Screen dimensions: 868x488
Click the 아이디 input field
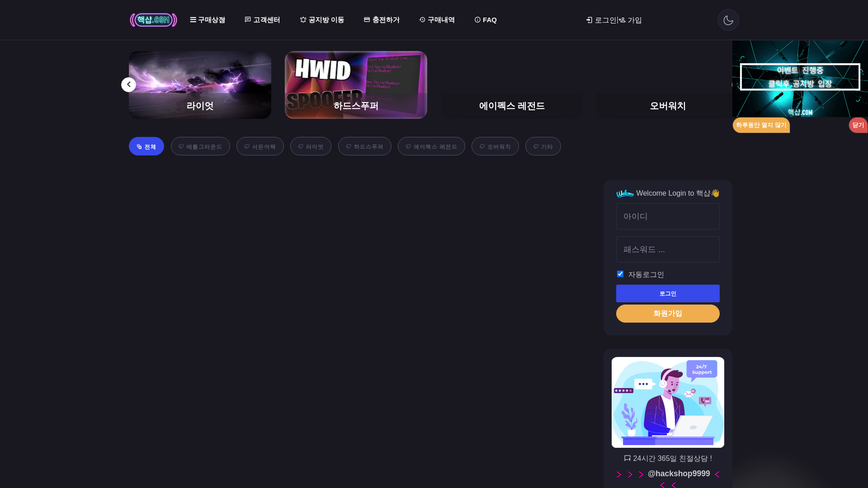(x=668, y=216)
